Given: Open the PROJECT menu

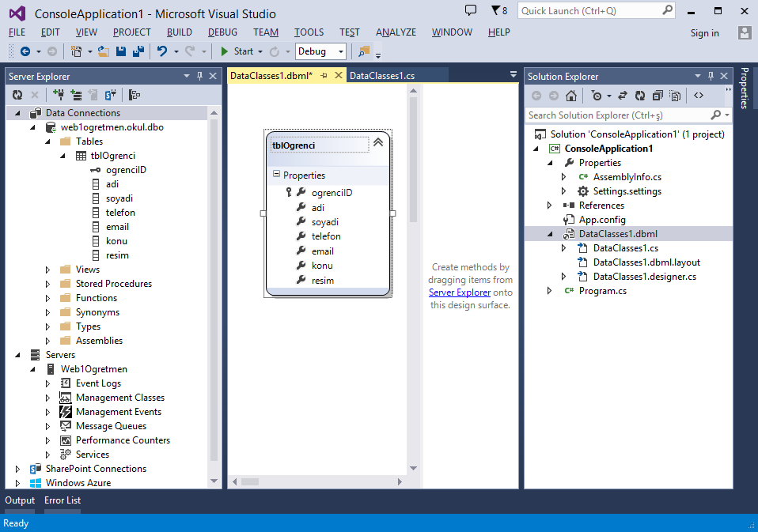Looking at the screenshot, I should click(132, 32).
